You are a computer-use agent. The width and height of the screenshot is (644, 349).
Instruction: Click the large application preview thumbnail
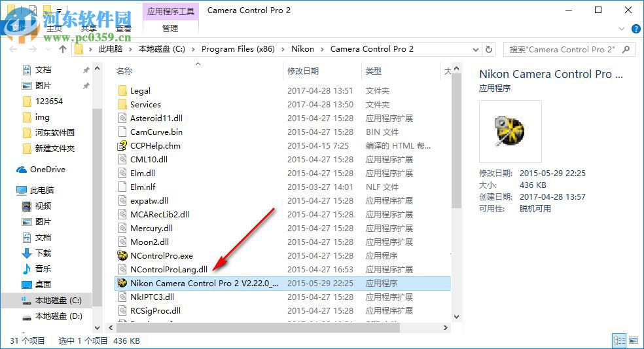pyautogui.click(x=510, y=132)
